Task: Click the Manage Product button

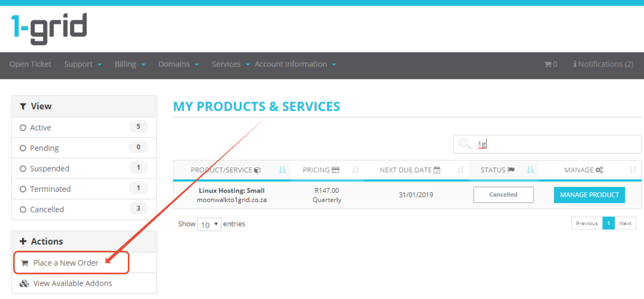Action: tap(589, 195)
